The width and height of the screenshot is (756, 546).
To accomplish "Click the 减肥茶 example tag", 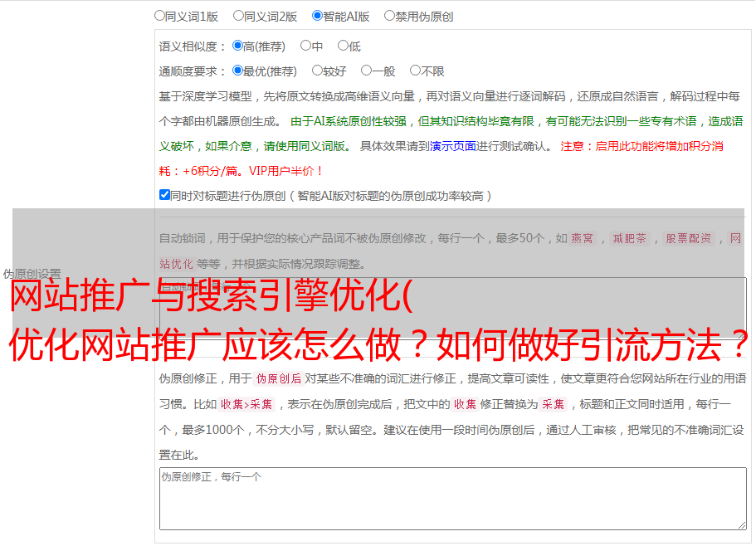I will click(629, 238).
